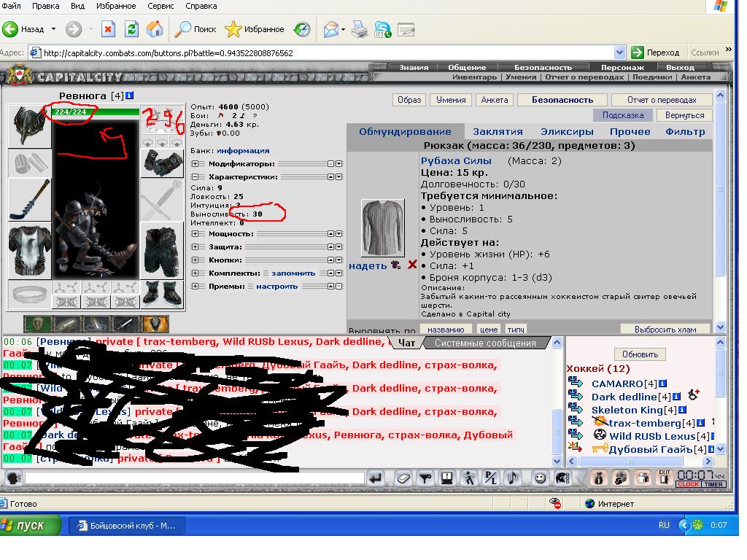Click the Безопасность button
The height and width of the screenshot is (560, 747).
562,100
